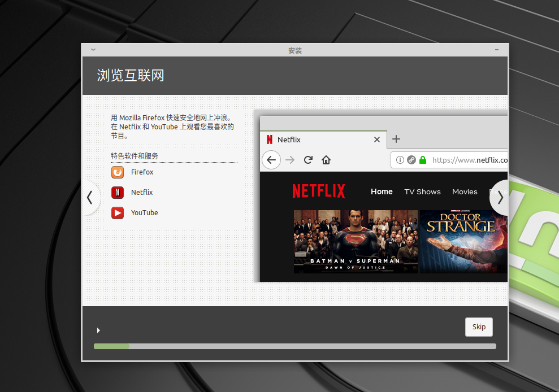559x392 pixels.
Task: Click the back navigation arrow in Firefox
Action: (271, 160)
